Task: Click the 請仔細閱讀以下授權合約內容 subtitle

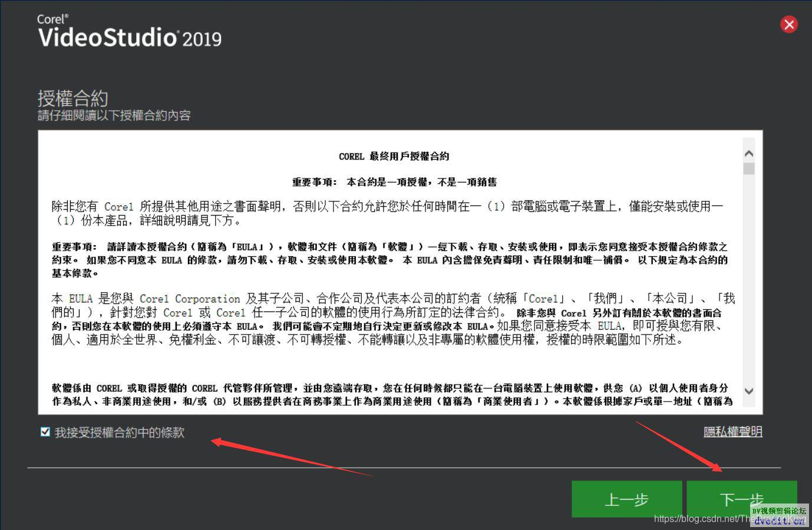Action: click(x=114, y=115)
